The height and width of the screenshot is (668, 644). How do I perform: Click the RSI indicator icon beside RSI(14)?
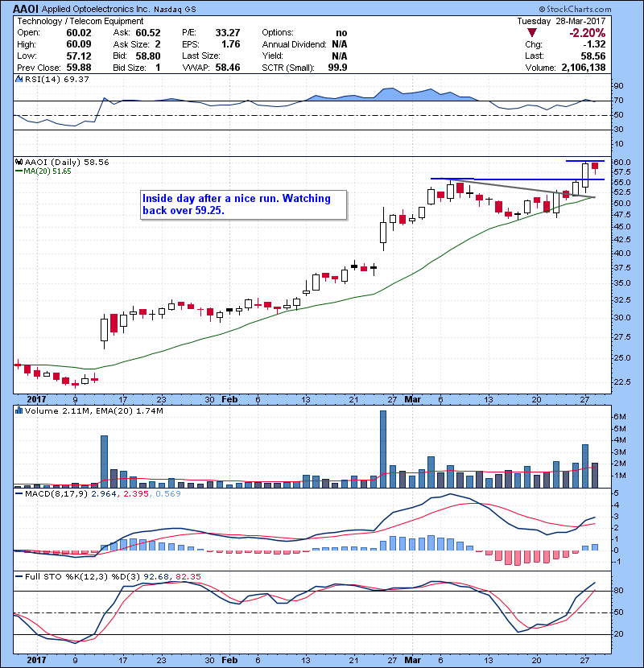click(x=19, y=79)
